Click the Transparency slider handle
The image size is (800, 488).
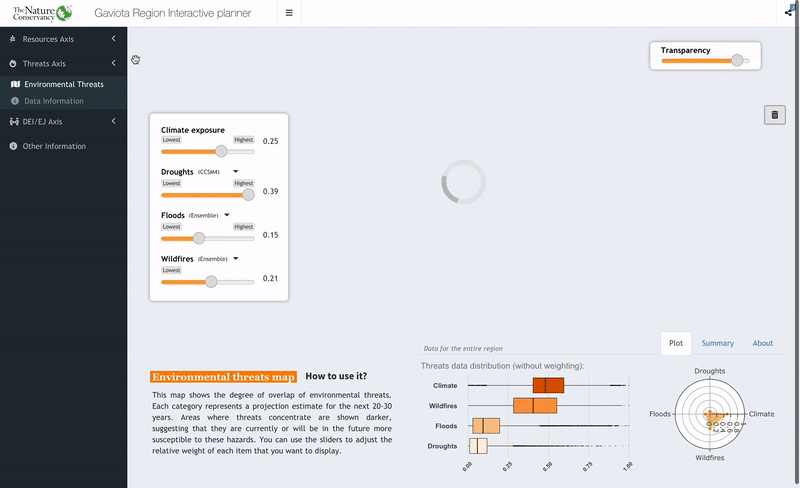[x=738, y=60]
